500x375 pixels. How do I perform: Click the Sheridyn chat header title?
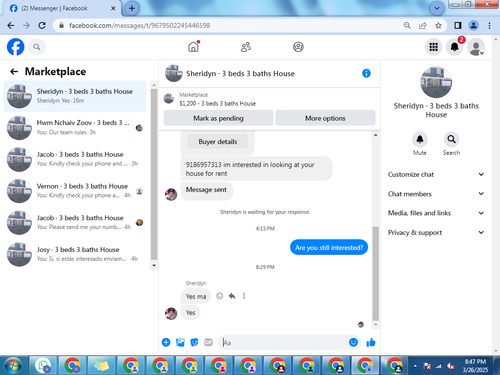coord(240,74)
